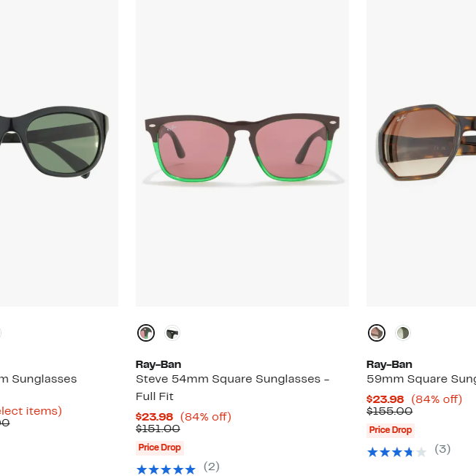
Task: Choose the black Steve sunglasses color swatch
Action: 172,334
